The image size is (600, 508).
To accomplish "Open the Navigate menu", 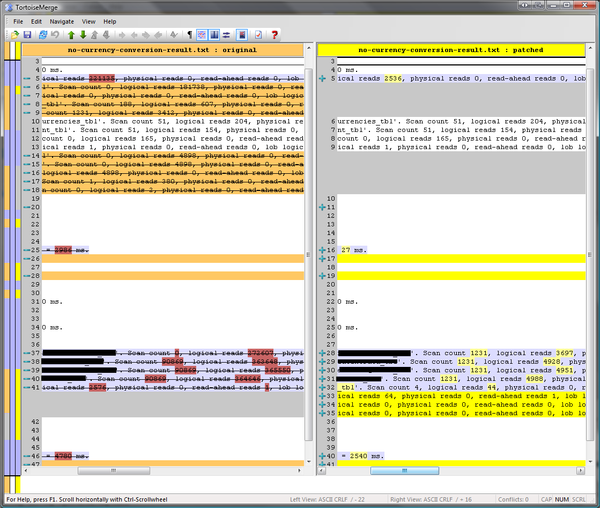I will click(x=62, y=21).
